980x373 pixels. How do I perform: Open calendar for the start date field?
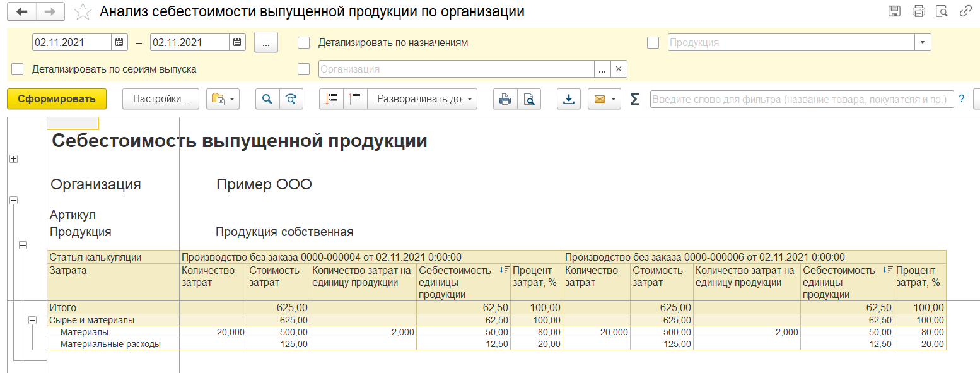pyautogui.click(x=120, y=43)
